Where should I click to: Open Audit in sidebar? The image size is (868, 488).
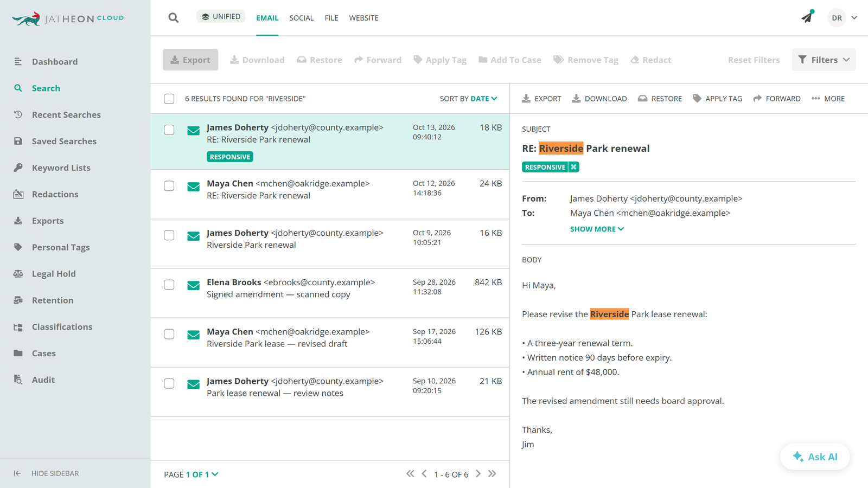[x=43, y=381]
